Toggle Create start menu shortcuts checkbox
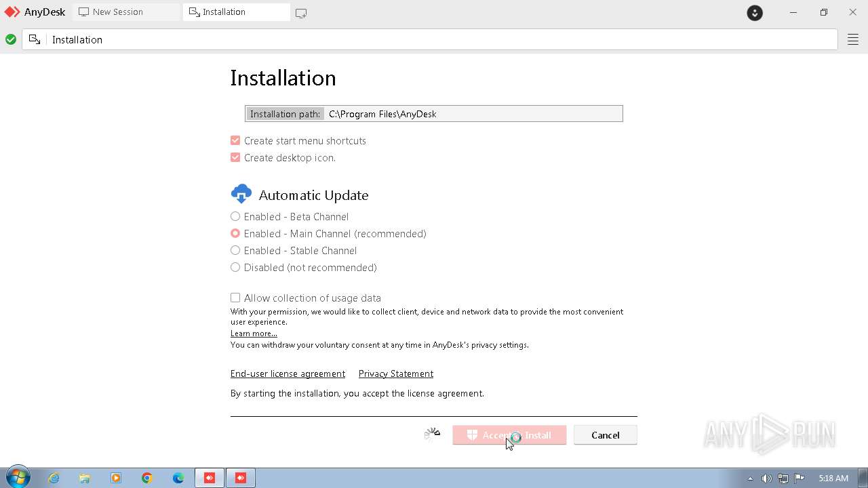The image size is (868, 488). (x=235, y=140)
